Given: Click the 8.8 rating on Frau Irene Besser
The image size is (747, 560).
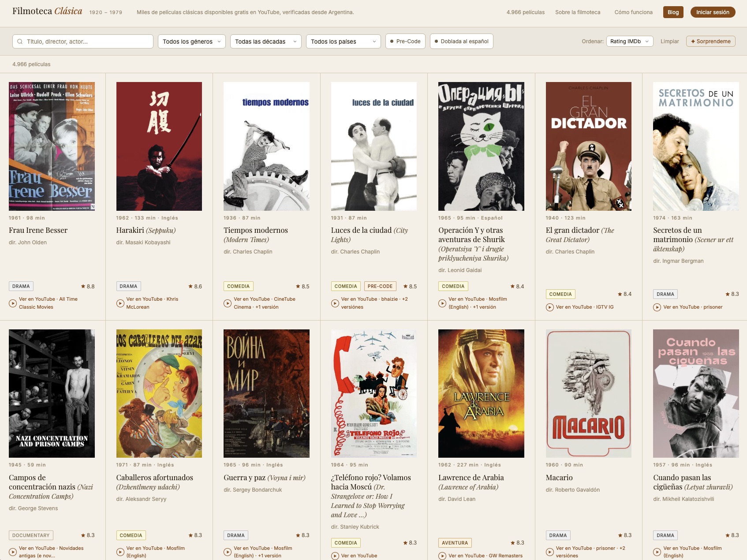Looking at the screenshot, I should pos(88,287).
